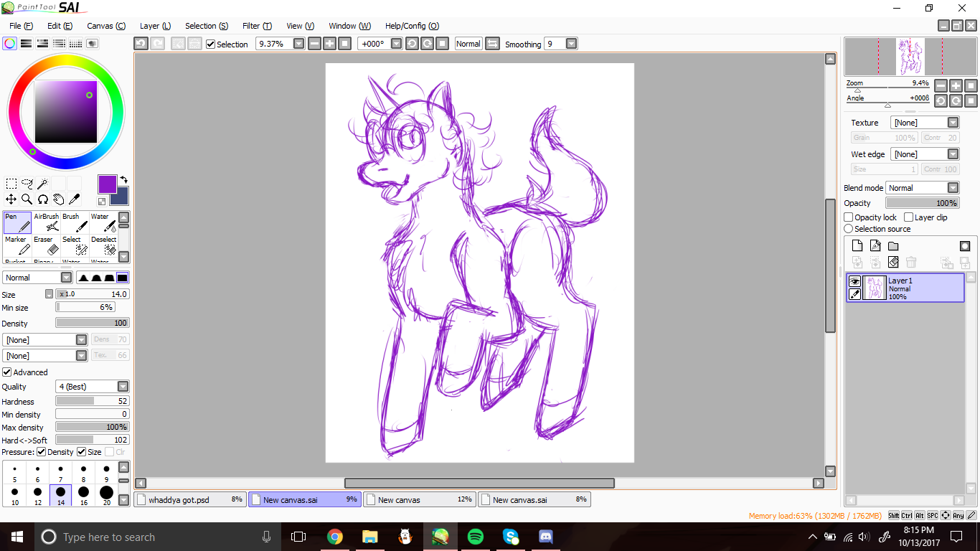Select the Pen tool
The width and height of the screenshot is (980, 551).
[x=18, y=223]
